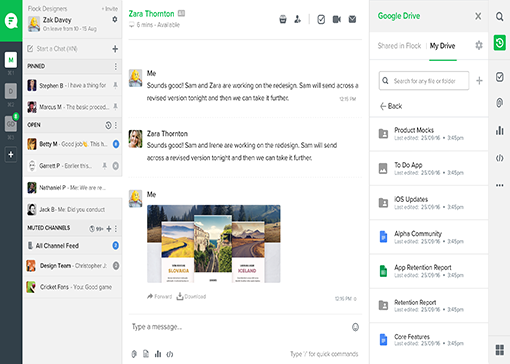Image resolution: width=510 pixels, height=364 pixels.
Task: Open the Core Features document
Action: [x=429, y=340]
